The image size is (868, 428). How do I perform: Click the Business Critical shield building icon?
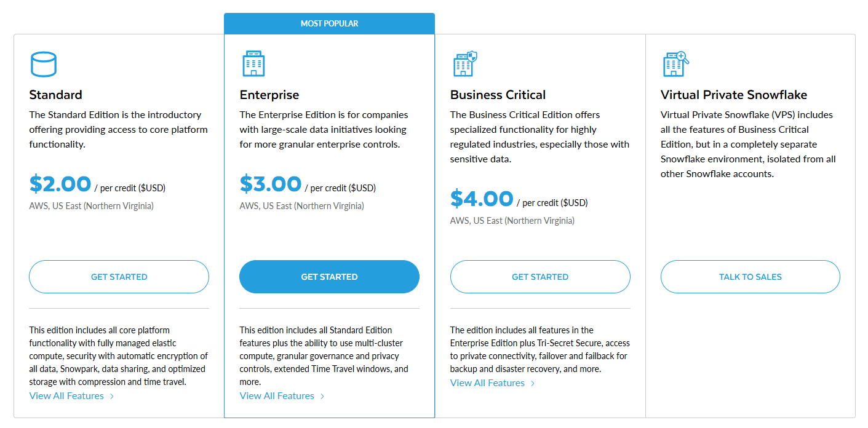pyautogui.click(x=465, y=64)
